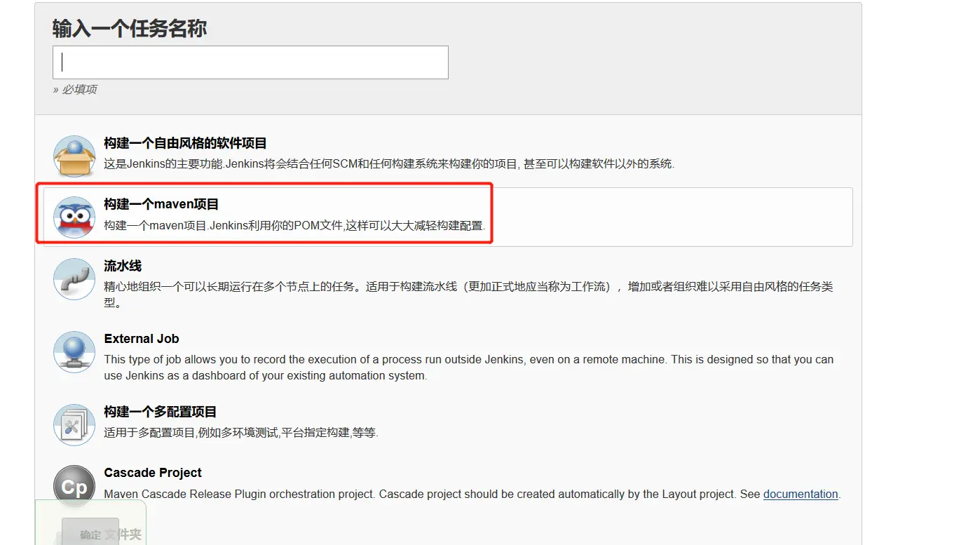Click the pipeline description starting 精心地组织
This screenshot has width=980, height=545.
(468, 295)
